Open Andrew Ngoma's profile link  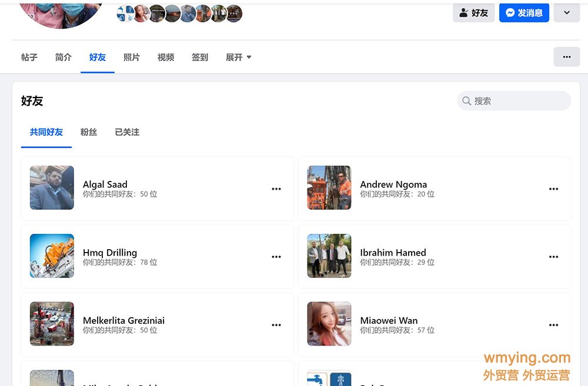[x=393, y=184]
